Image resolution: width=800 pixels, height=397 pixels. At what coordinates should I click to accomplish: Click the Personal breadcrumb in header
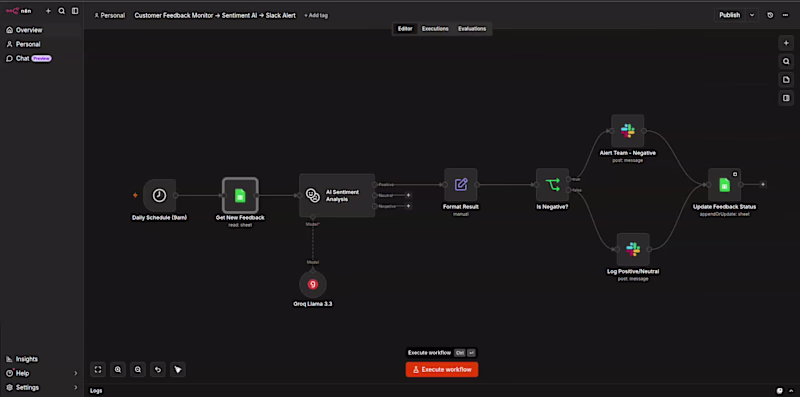[x=109, y=15]
